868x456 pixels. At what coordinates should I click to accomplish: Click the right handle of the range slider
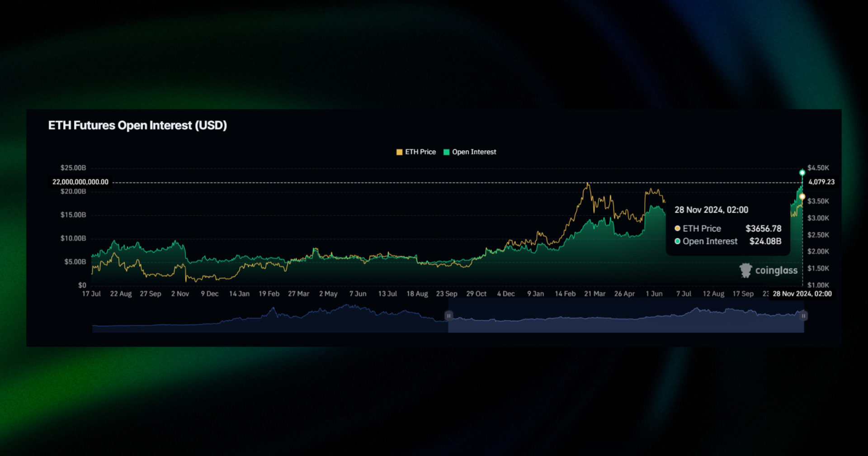click(803, 315)
